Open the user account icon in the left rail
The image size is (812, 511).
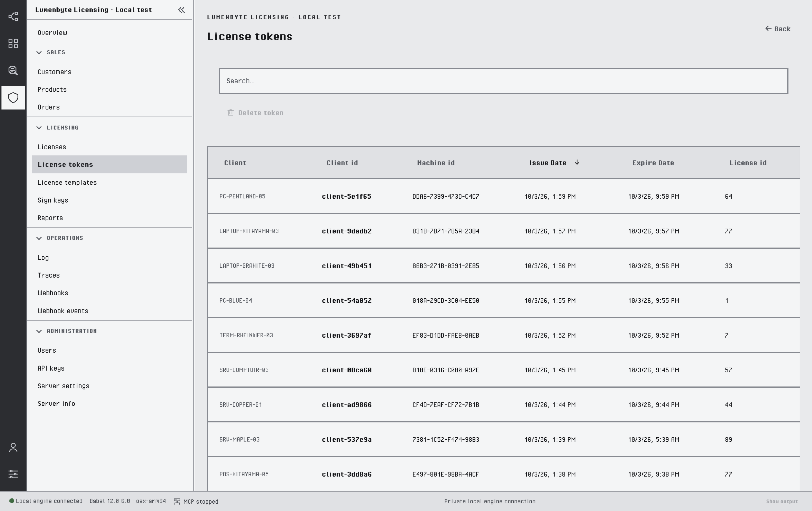(x=13, y=448)
